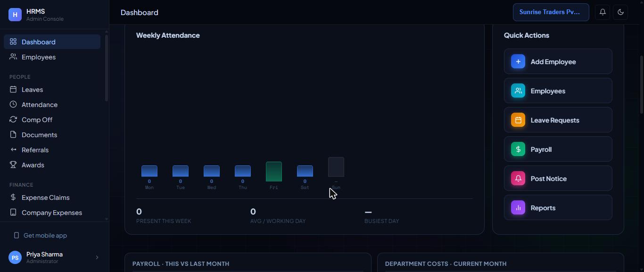Click Payroll quick action label
644x272 pixels.
click(x=541, y=149)
